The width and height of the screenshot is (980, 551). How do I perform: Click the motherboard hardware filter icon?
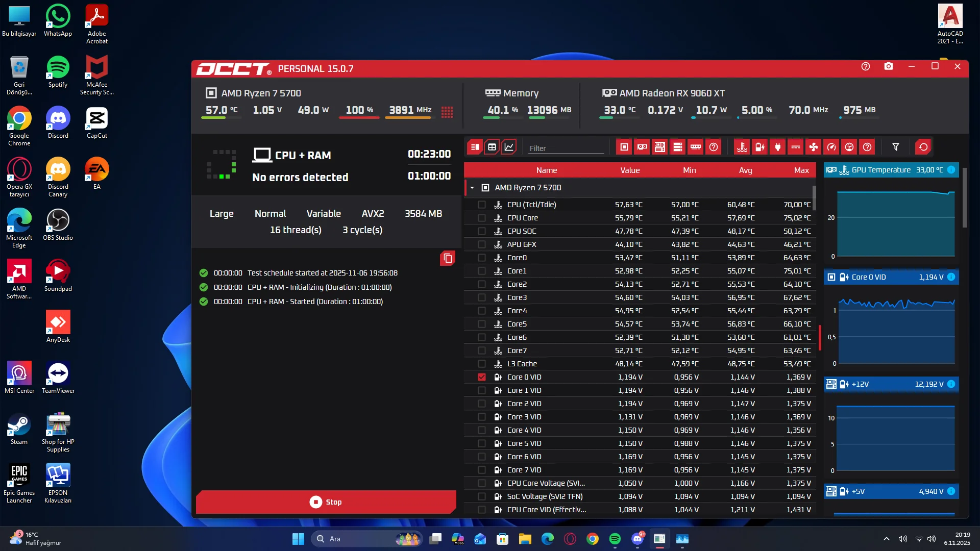click(660, 147)
